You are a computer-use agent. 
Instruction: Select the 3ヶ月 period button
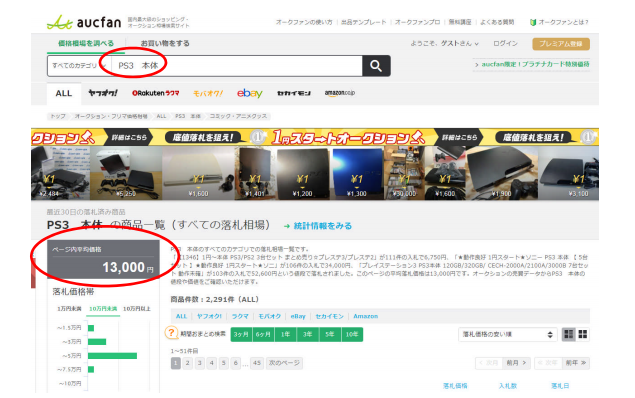(241, 334)
